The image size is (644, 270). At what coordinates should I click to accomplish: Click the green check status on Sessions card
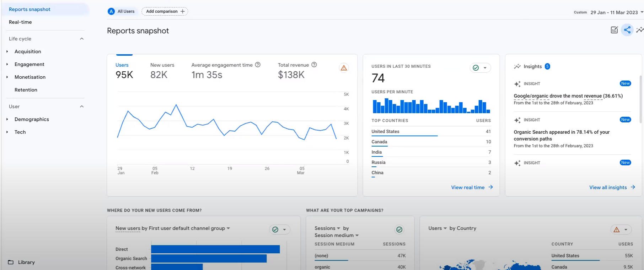tap(399, 230)
